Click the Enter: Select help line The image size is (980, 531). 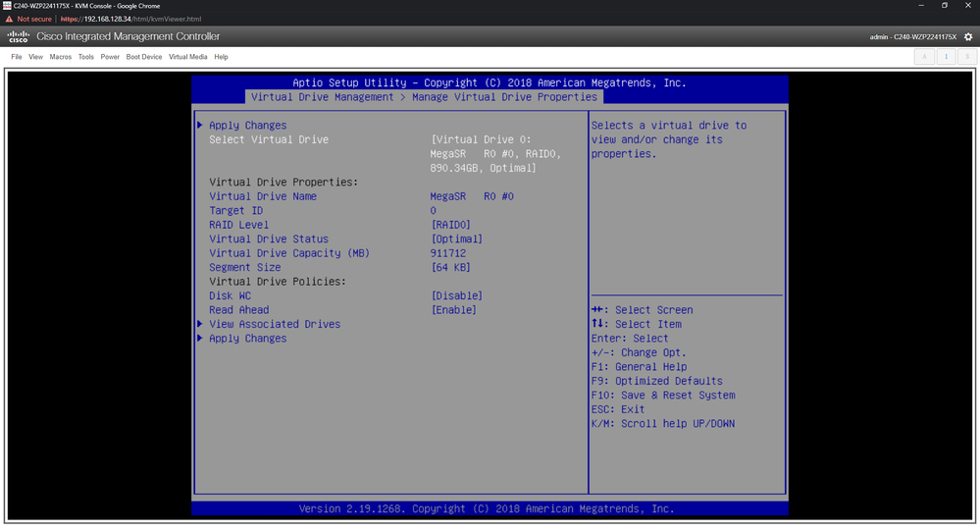coord(630,339)
